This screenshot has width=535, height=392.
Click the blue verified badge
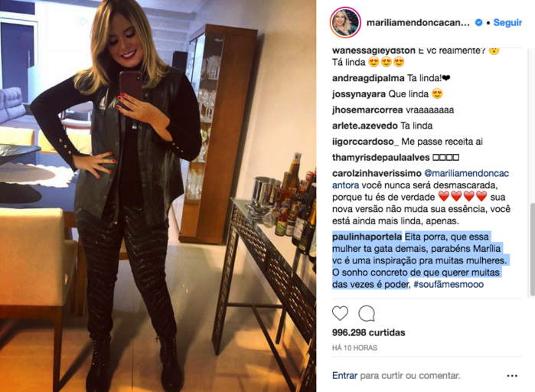[x=478, y=23]
